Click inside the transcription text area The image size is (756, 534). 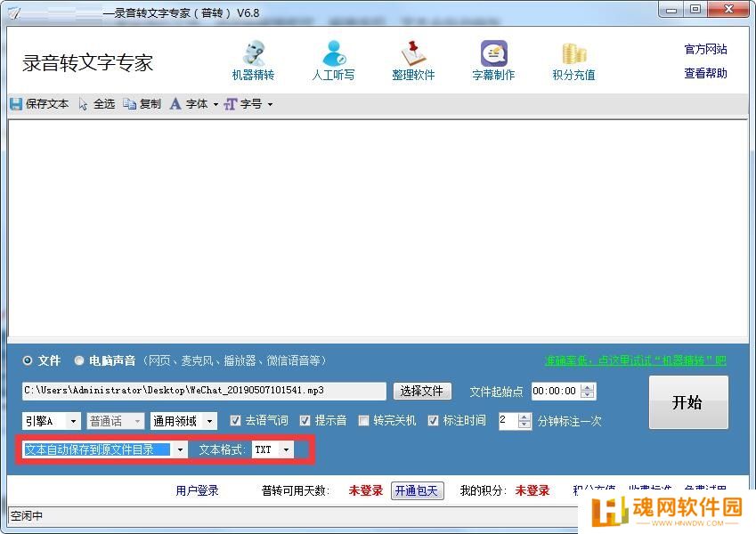pyautogui.click(x=378, y=228)
